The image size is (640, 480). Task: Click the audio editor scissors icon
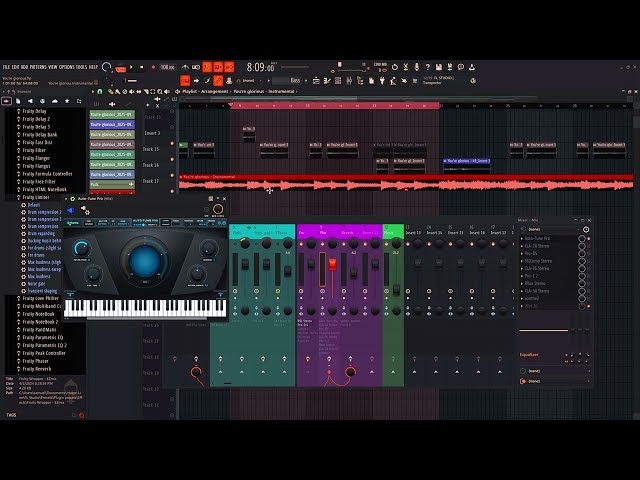click(406, 67)
